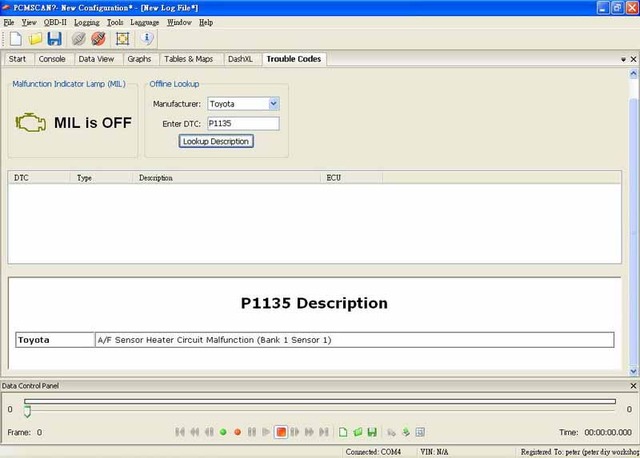Open the OBD-II menu
This screenshot has height=458, width=640.
[55, 22]
